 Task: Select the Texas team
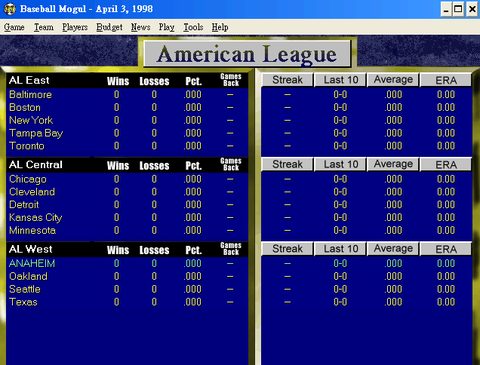point(23,302)
